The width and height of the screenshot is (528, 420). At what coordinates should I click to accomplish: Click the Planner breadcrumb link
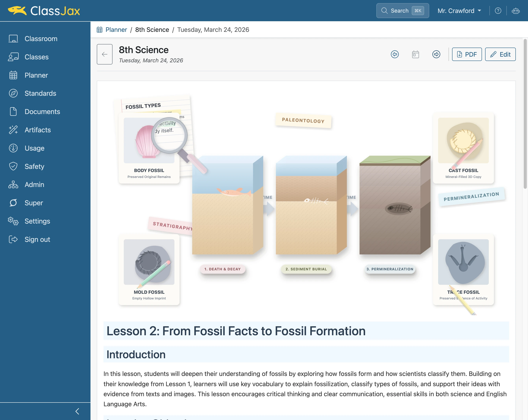click(116, 30)
